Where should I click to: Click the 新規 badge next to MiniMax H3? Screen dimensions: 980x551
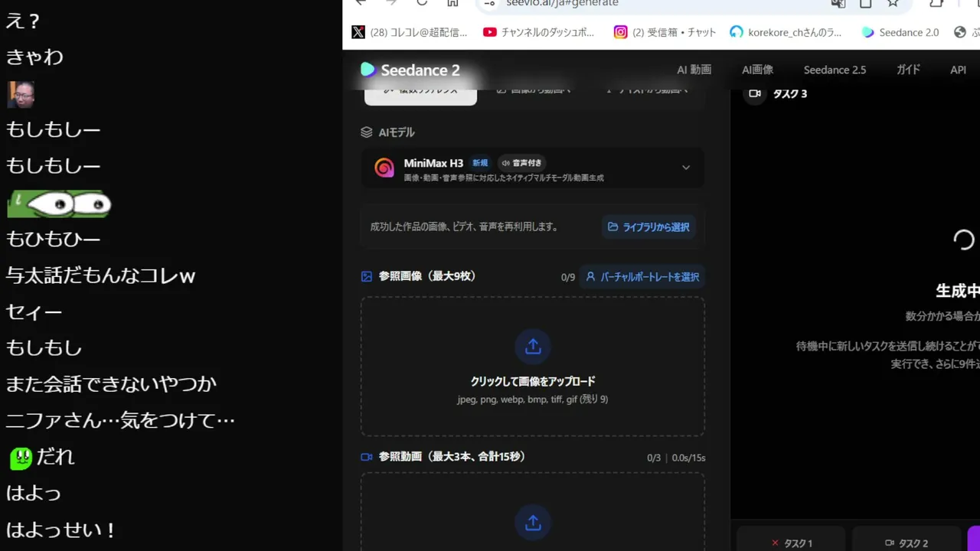(480, 163)
